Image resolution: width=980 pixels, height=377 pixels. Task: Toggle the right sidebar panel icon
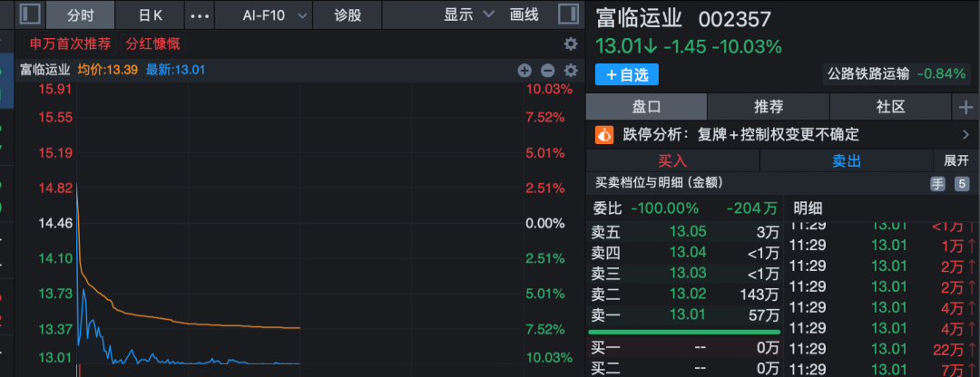click(568, 14)
